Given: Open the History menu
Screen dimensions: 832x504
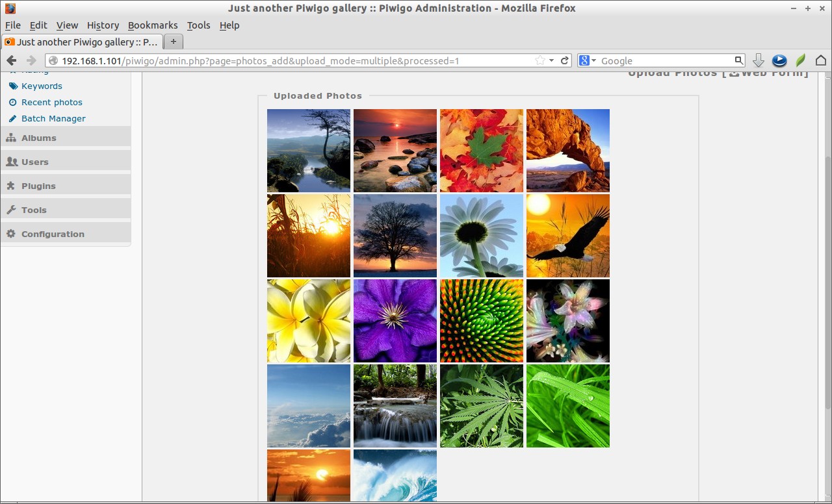Looking at the screenshot, I should (103, 25).
